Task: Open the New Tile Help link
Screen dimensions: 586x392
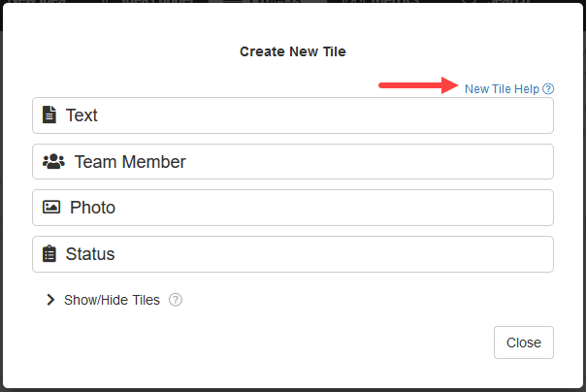Action: point(502,89)
